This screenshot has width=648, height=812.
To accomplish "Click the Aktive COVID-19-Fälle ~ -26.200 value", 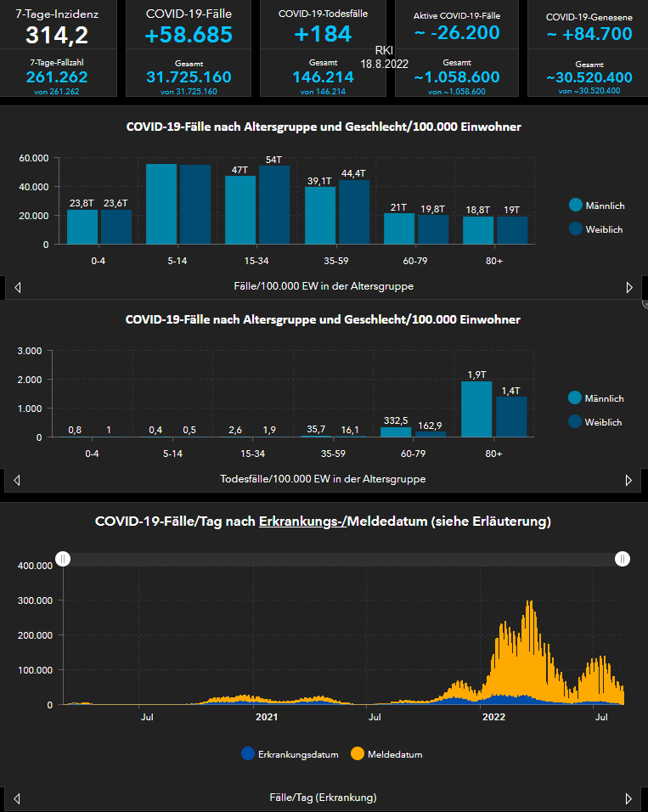I will [x=459, y=34].
